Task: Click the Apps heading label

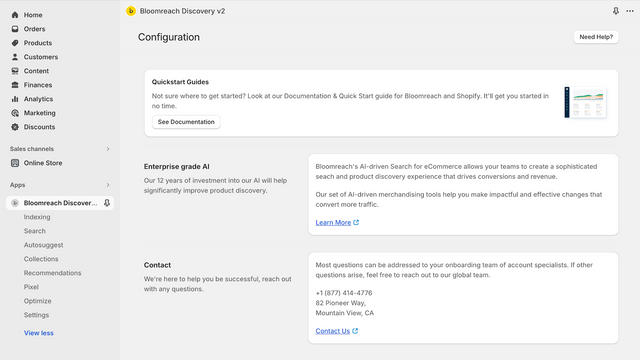Action: point(18,185)
